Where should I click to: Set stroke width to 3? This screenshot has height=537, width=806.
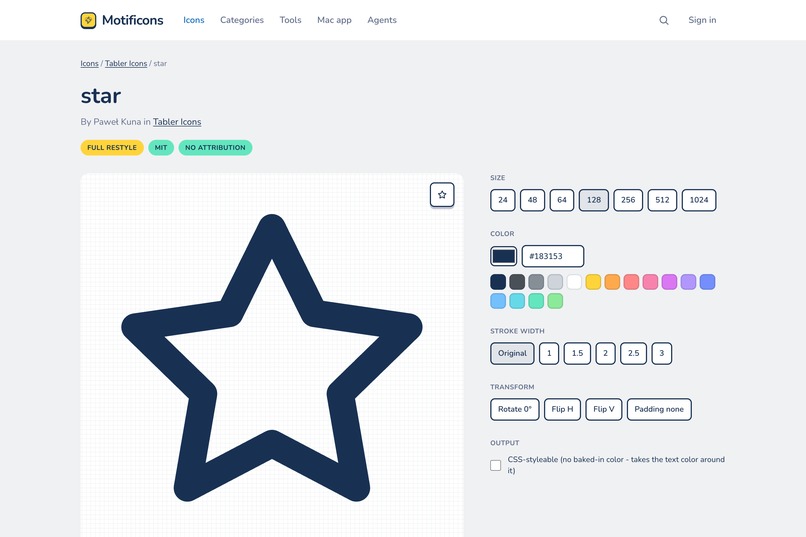(x=662, y=354)
